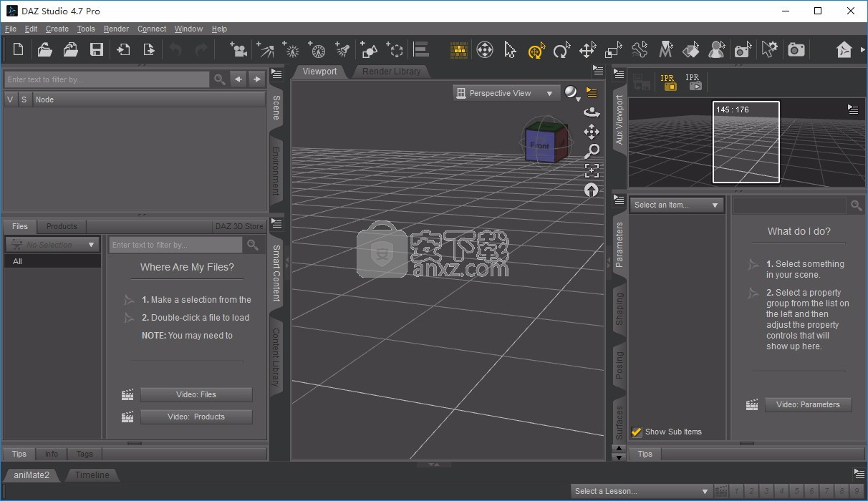Uncheck Show Sub Items checkbox
This screenshot has width=868, height=501.
tap(636, 432)
